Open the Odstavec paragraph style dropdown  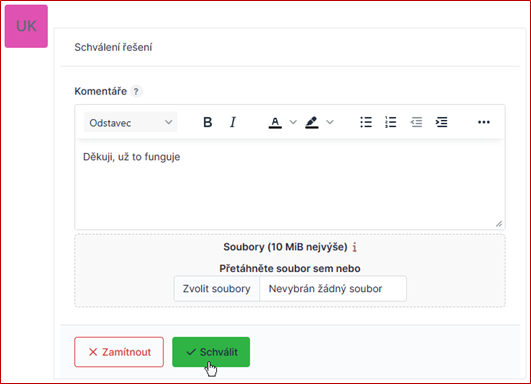(130, 122)
